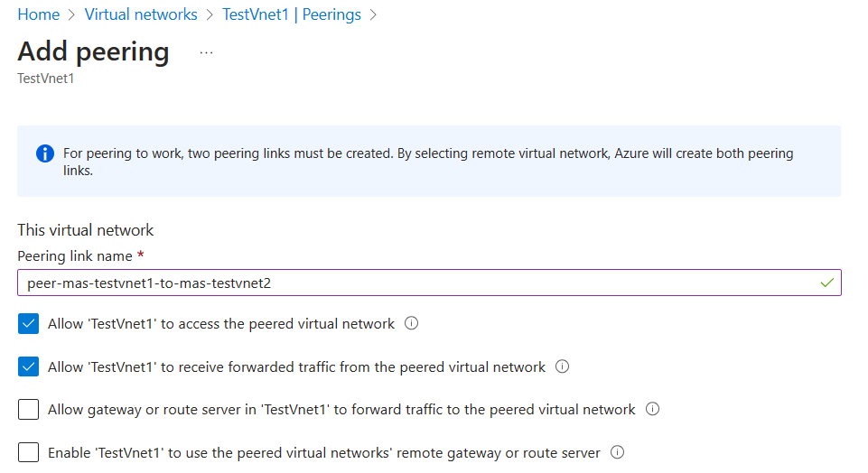Uncheck Allow receiving forwarded traffic checkbox
This screenshot has width=868, height=473.
pyautogui.click(x=29, y=366)
